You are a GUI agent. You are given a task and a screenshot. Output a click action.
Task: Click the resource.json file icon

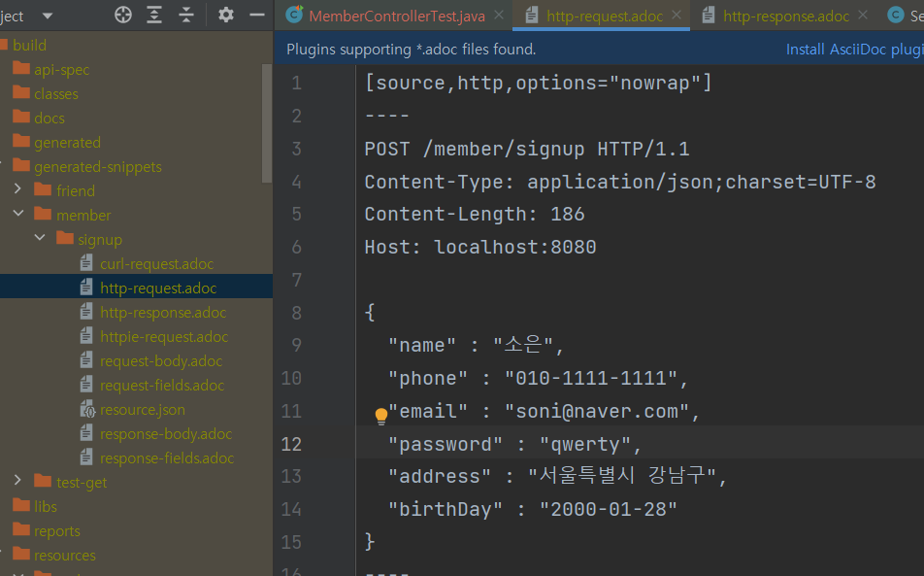[x=87, y=409]
